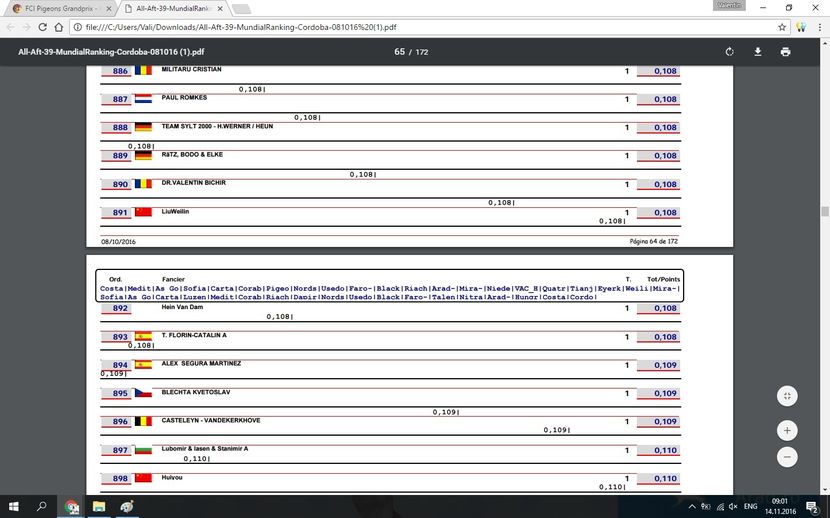Image resolution: width=830 pixels, height=518 pixels.
Task: Print the PDF document
Action: (785, 52)
